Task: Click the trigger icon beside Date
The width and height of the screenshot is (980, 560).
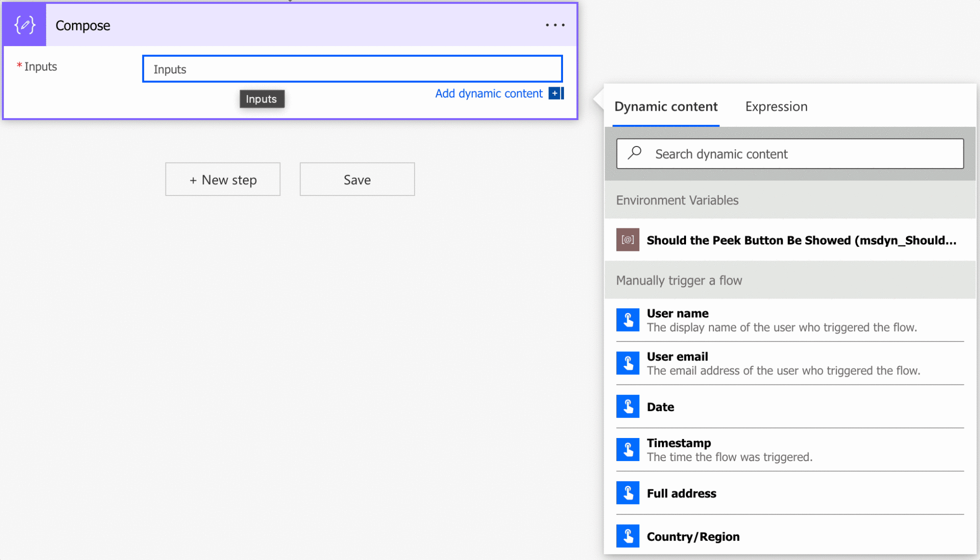Action: click(628, 406)
